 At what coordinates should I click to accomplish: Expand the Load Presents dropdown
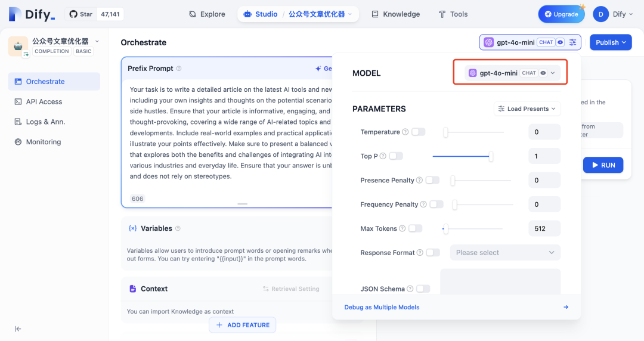tap(527, 108)
